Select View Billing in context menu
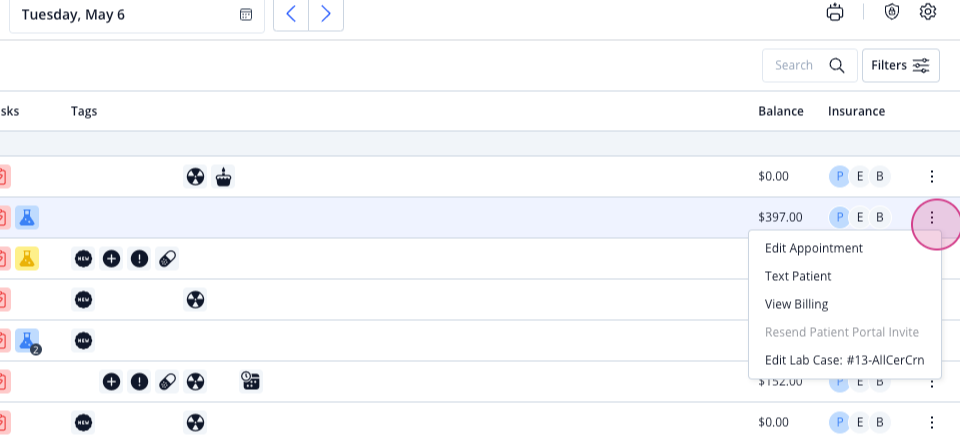This screenshot has height=441, width=960. tap(797, 304)
